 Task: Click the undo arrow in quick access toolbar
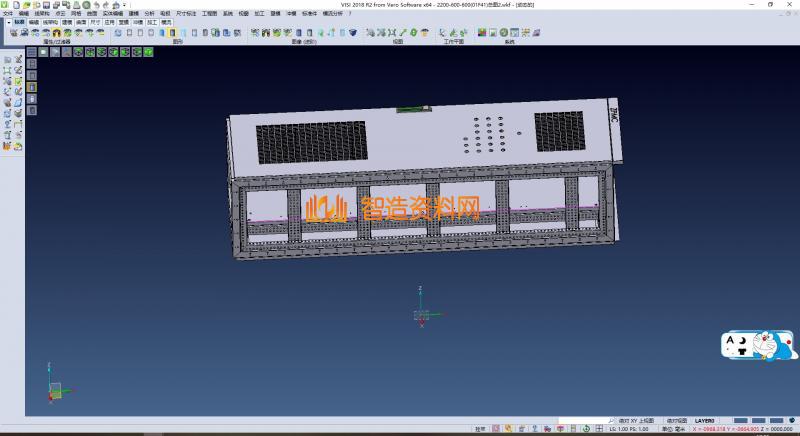pyautogui.click(x=96, y=5)
